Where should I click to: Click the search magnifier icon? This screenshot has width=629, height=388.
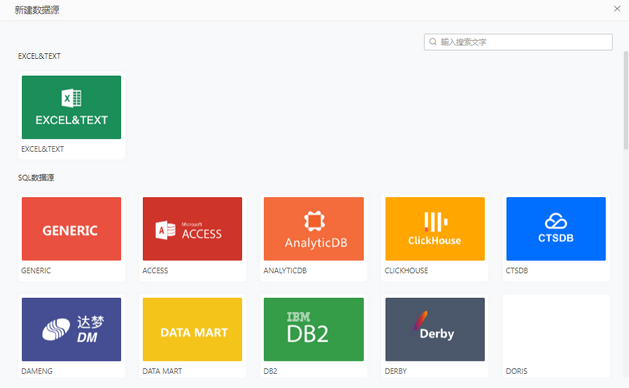(x=433, y=42)
